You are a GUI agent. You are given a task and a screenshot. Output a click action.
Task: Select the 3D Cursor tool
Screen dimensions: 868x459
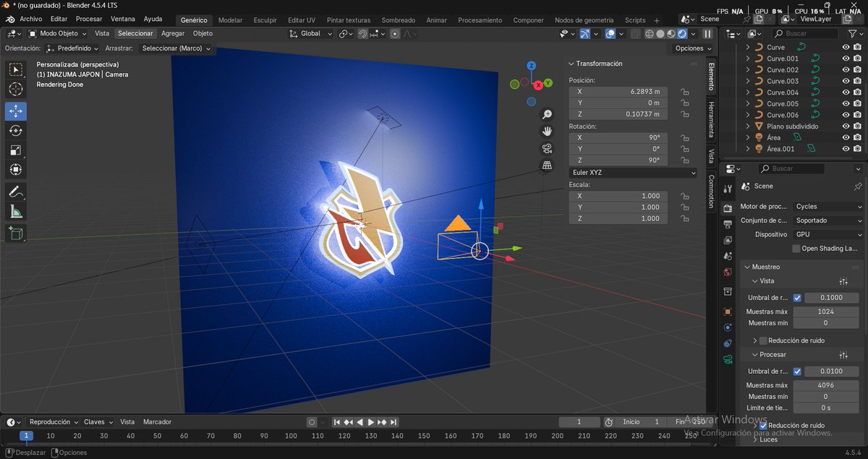pyautogui.click(x=15, y=90)
